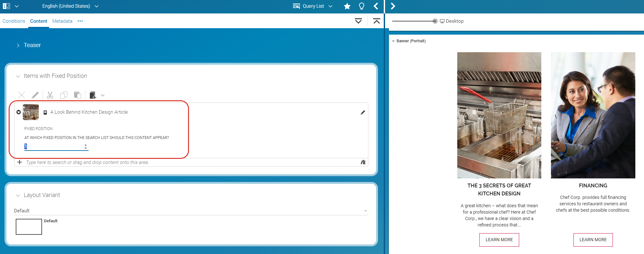Open the English (United States) language dropdown
644x254 pixels.
[x=70, y=6]
